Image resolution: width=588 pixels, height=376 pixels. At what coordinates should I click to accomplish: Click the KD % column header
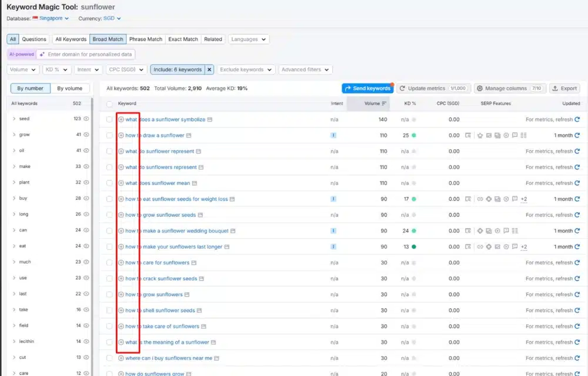click(x=410, y=103)
